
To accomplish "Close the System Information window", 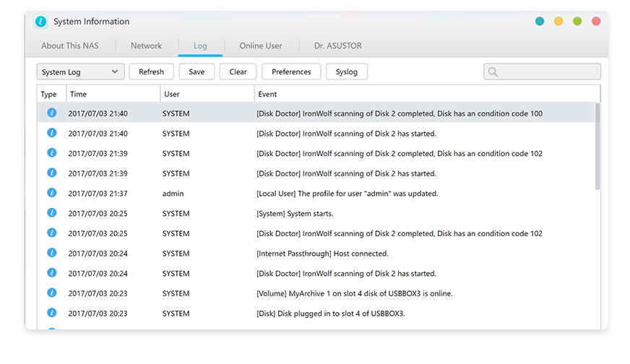I will 596,21.
